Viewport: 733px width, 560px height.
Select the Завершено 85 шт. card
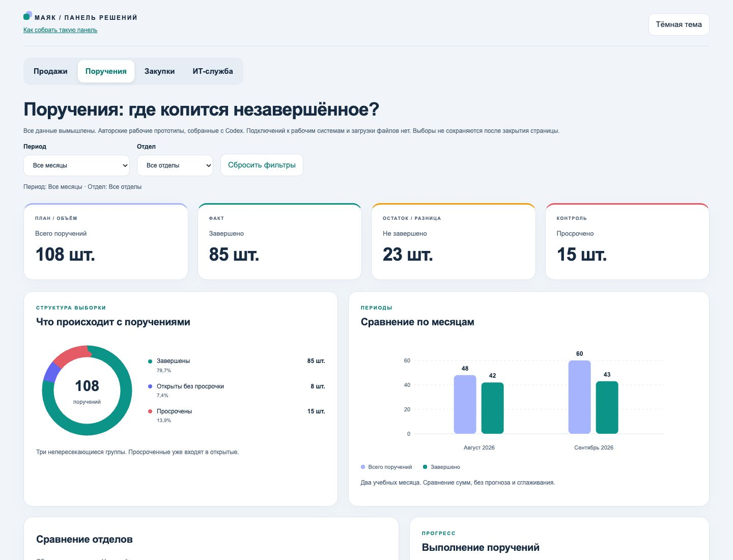pyautogui.click(x=279, y=241)
